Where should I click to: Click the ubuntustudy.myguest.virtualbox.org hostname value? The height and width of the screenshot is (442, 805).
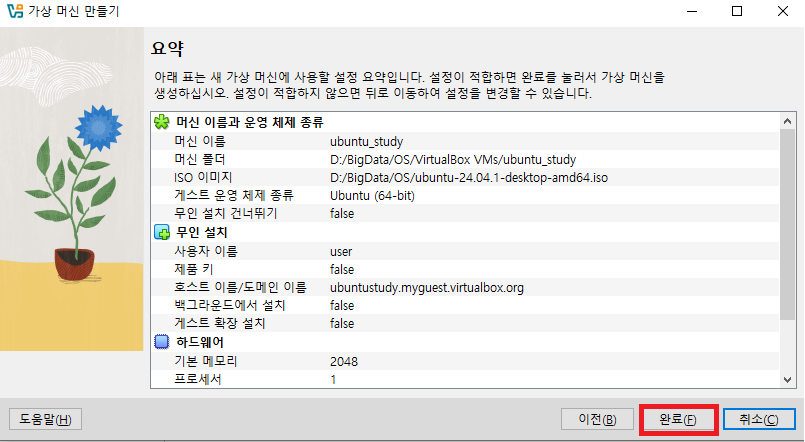pyautogui.click(x=427, y=287)
